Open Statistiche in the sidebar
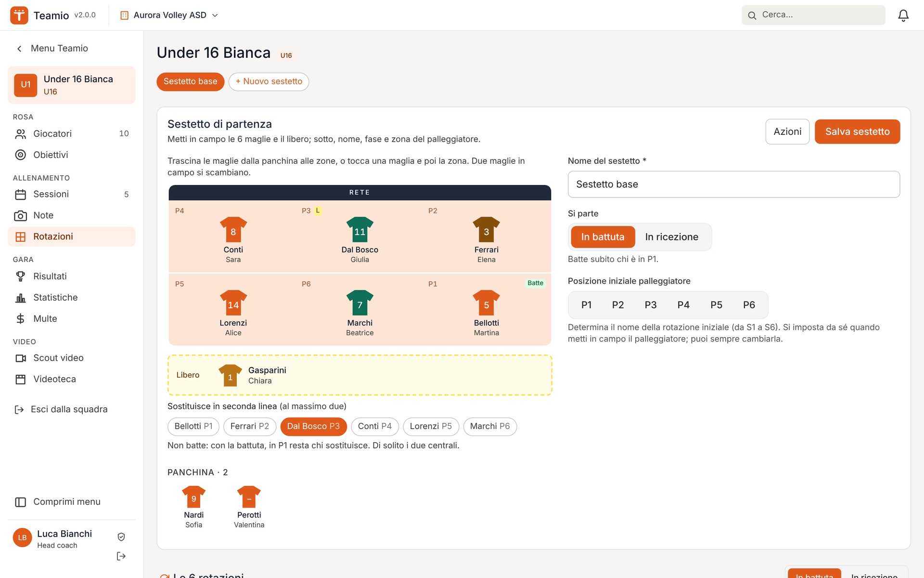 [x=71, y=298]
